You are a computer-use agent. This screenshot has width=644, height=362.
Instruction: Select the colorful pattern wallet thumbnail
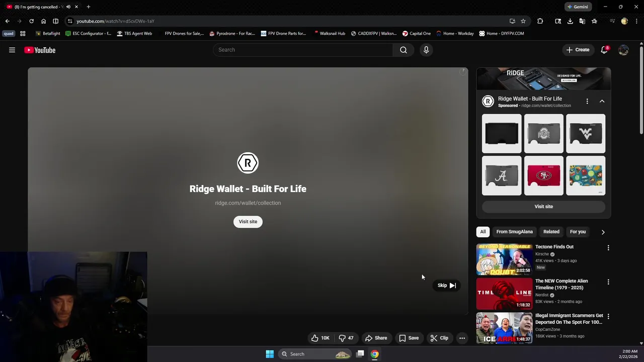pyautogui.click(x=586, y=175)
